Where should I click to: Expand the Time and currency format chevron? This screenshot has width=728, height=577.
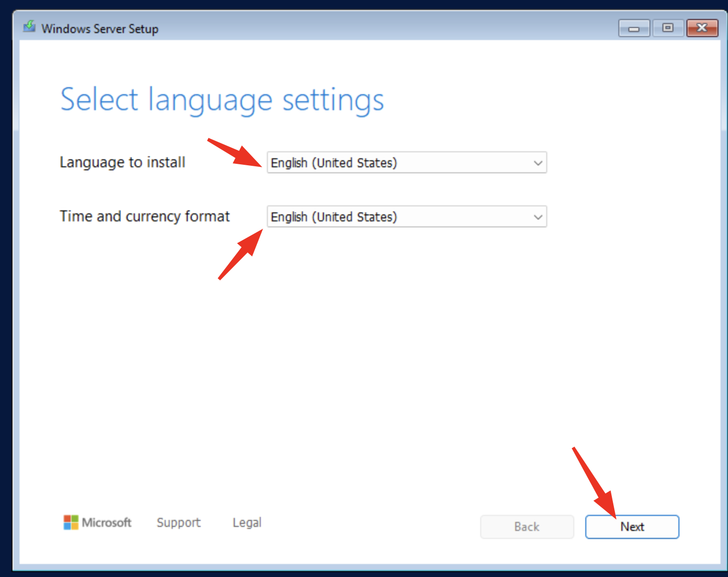pos(538,217)
